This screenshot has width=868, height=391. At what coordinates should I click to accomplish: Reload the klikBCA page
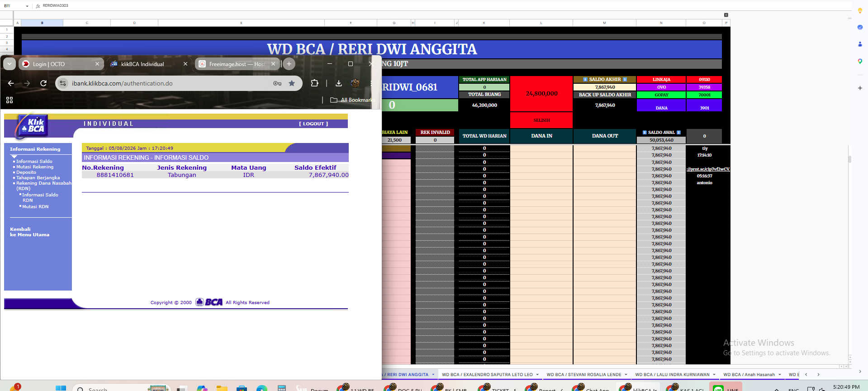pyautogui.click(x=43, y=83)
